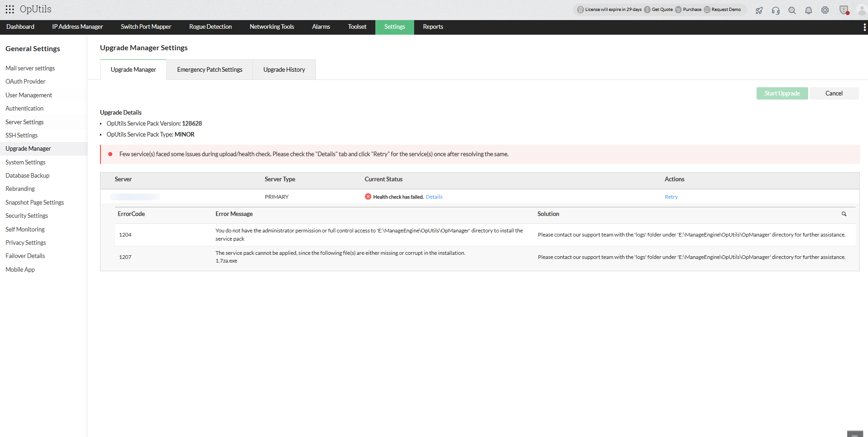Open the user profile avatar
The width and height of the screenshot is (868, 437).
(x=862, y=10)
